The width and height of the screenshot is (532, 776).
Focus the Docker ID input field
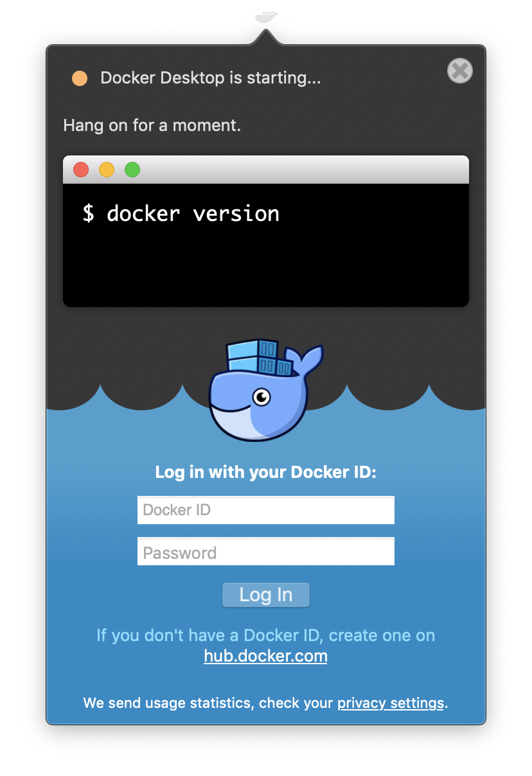266,510
